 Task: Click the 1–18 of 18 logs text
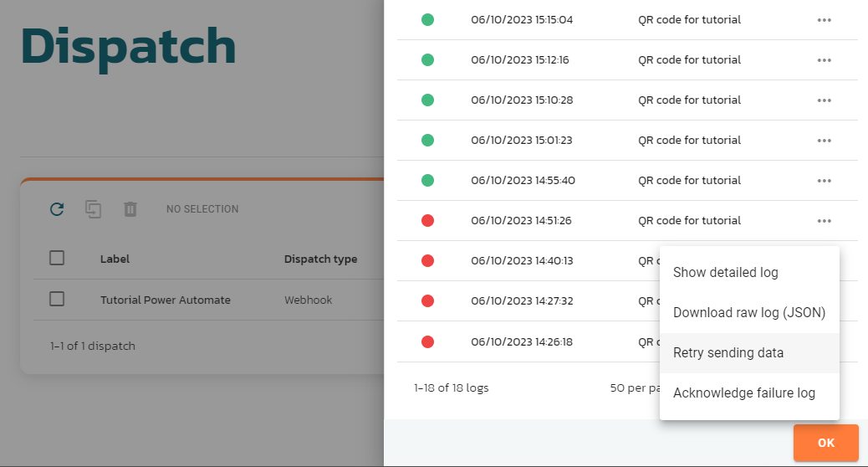pyautogui.click(x=452, y=387)
